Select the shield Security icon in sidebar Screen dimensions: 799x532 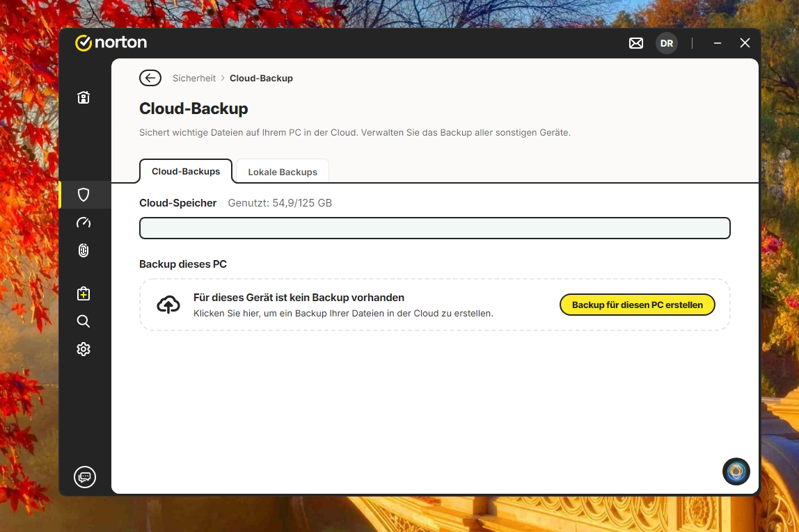click(x=84, y=195)
